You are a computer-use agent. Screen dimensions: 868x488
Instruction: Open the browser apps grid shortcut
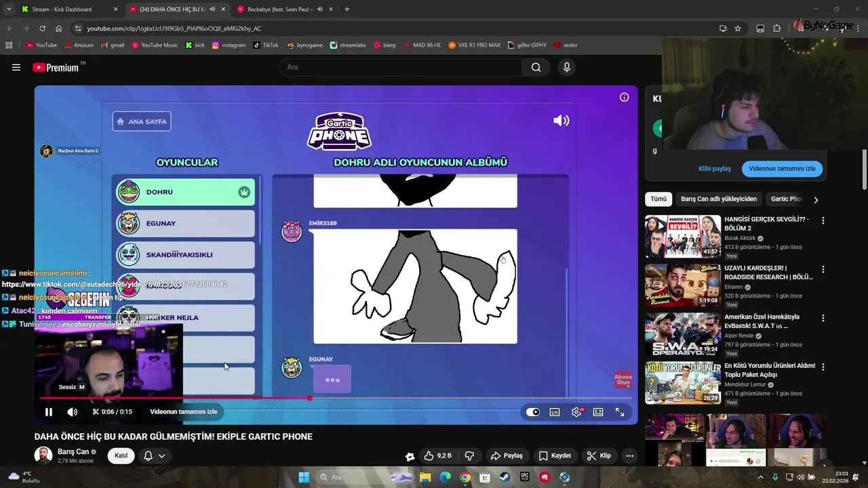point(9,45)
